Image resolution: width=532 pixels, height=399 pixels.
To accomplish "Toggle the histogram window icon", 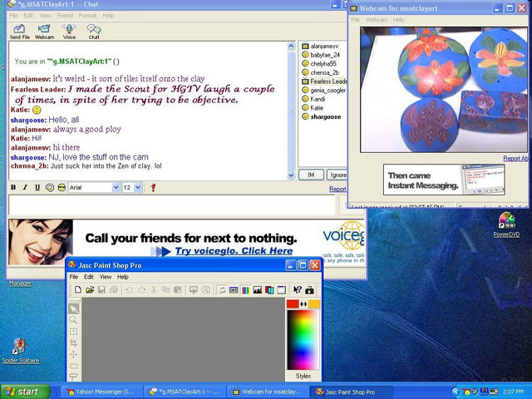I will pyautogui.click(x=258, y=290).
